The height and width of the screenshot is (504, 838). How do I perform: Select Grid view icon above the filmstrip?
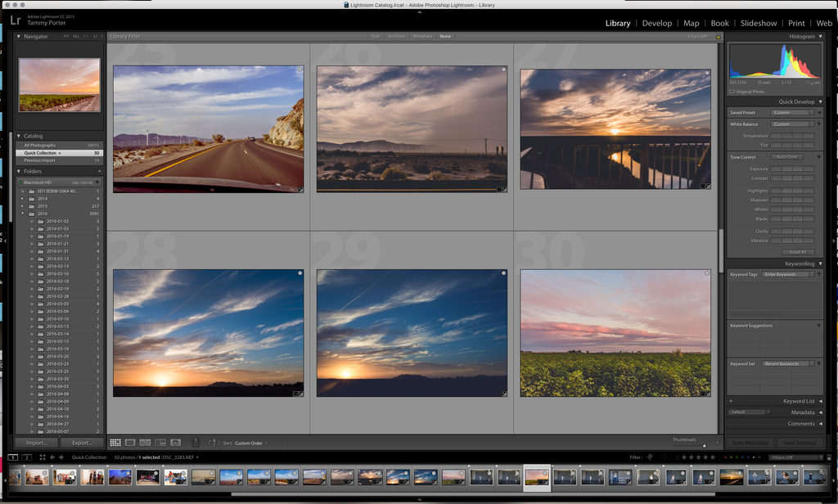click(x=114, y=442)
